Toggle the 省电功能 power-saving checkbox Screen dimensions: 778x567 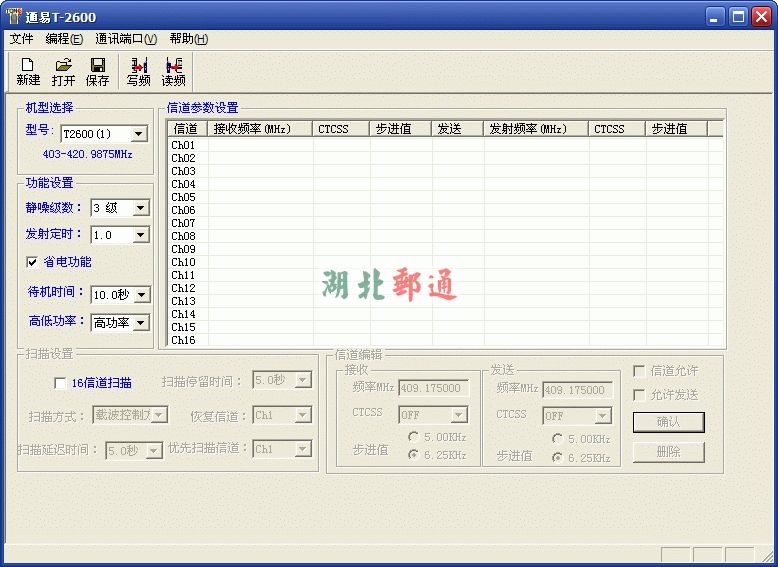coord(33,262)
